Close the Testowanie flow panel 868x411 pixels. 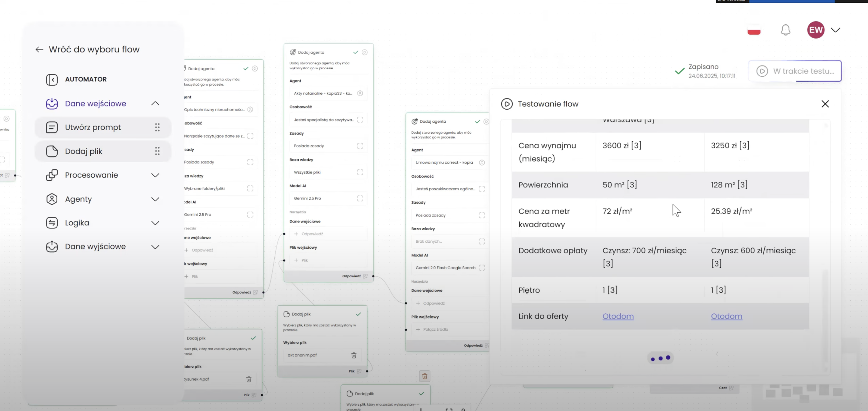pyautogui.click(x=825, y=104)
